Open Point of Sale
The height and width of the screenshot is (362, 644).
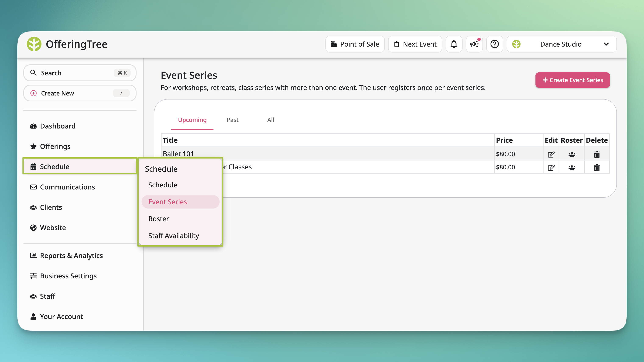point(355,44)
